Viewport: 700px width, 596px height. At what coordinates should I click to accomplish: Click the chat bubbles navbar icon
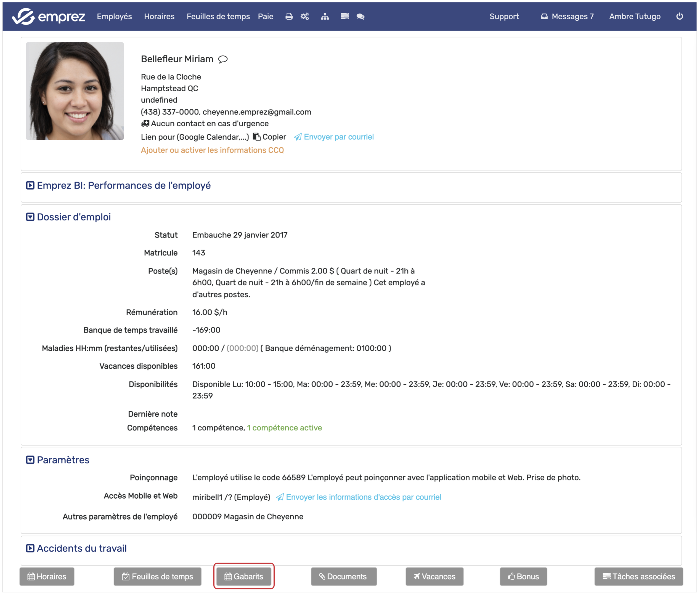[360, 17]
